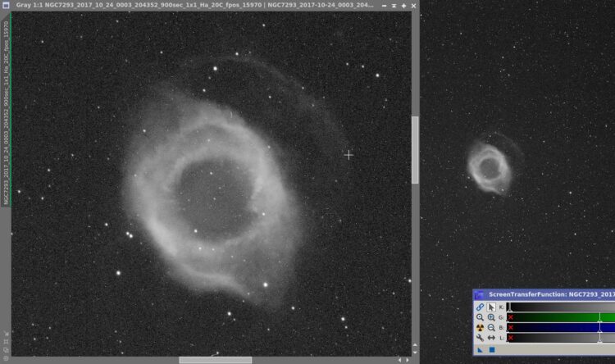The image size is (615, 364).
Task: Click the zoom in magnifier icon
Action: [491, 317]
